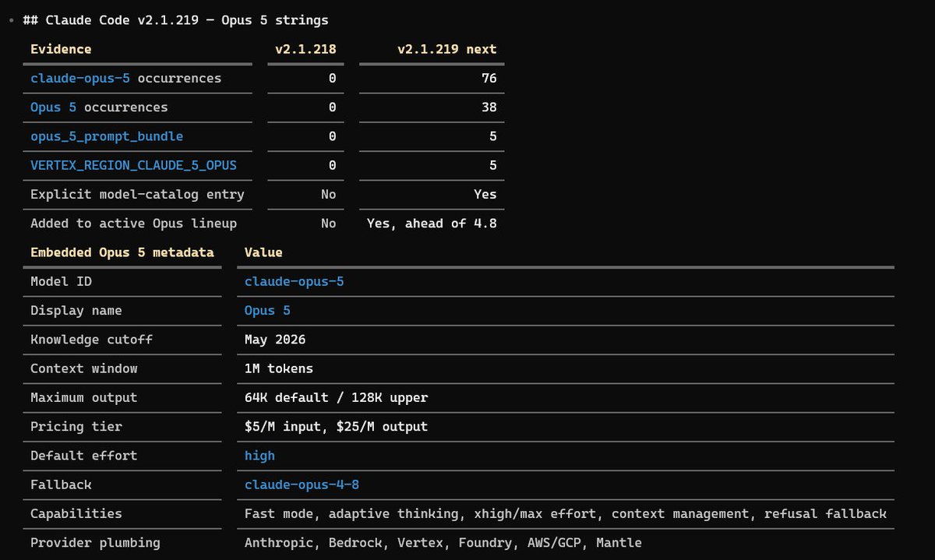The height and width of the screenshot is (560, 935).
Task: Click the value 76 in claude-opus-5 row
Action: (x=489, y=78)
